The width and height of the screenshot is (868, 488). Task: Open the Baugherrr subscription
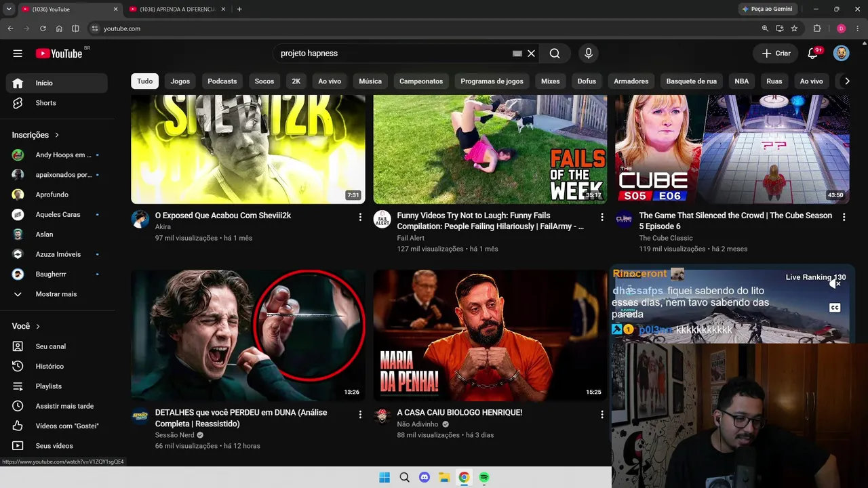(56, 274)
